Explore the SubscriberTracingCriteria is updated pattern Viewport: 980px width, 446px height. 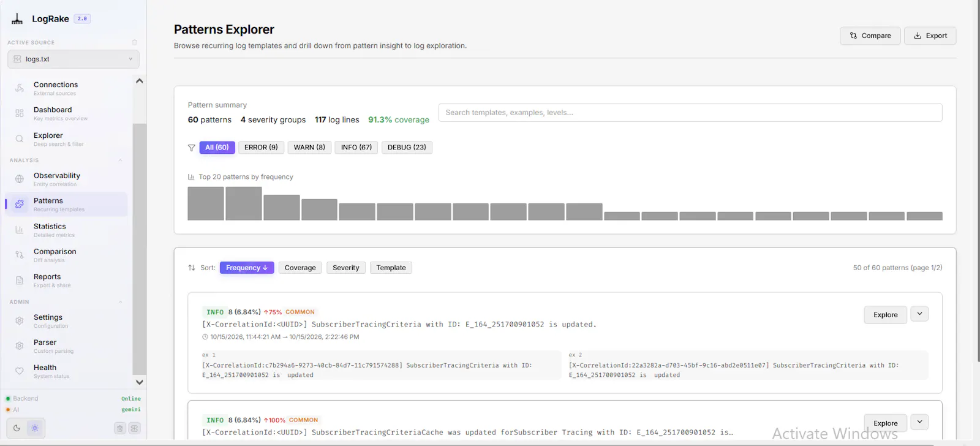click(886, 315)
